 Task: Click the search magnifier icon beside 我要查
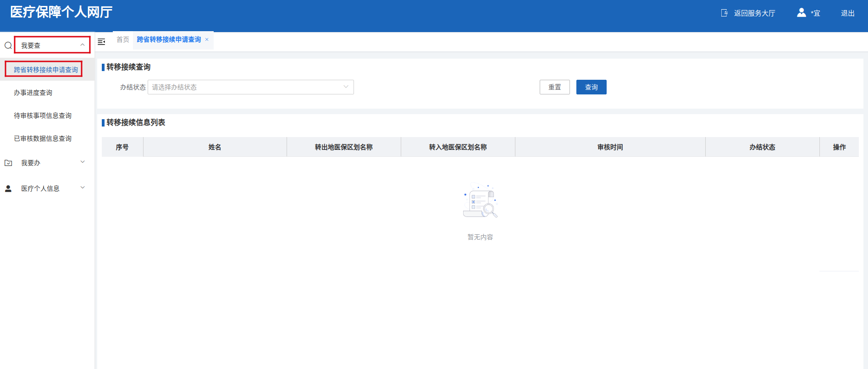[x=8, y=45]
